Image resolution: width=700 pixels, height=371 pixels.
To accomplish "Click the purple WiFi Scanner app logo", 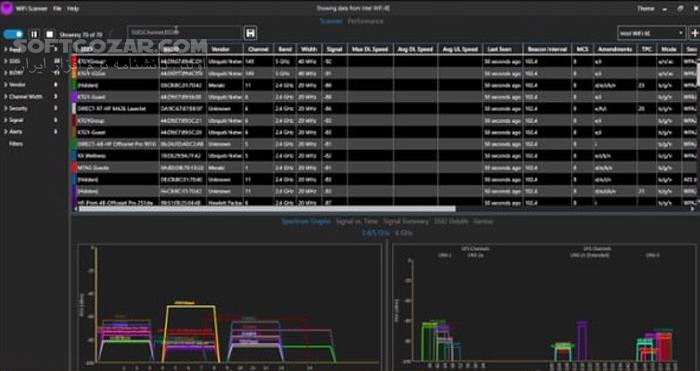I will [x=7, y=8].
